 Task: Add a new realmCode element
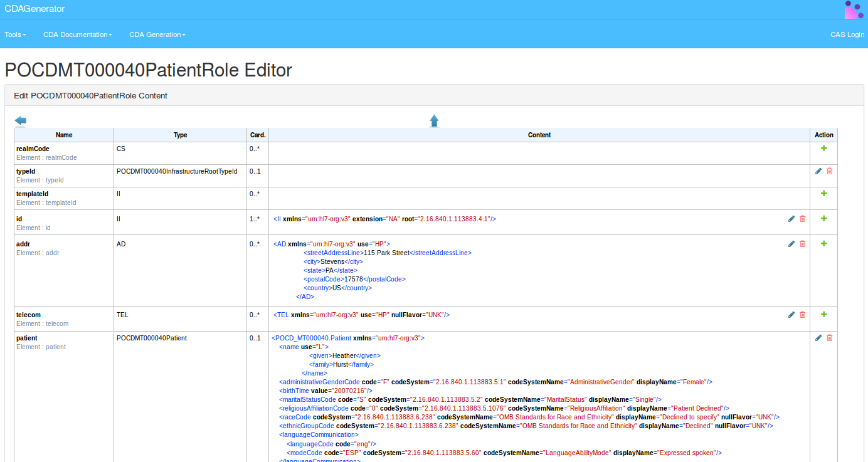pos(823,149)
